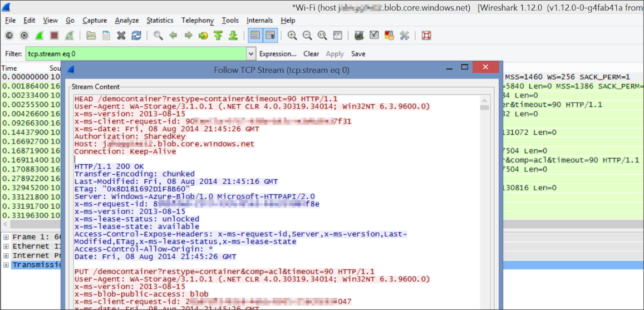The height and width of the screenshot is (310, 644).
Task: Reload the capture file icon
Action: point(136,36)
